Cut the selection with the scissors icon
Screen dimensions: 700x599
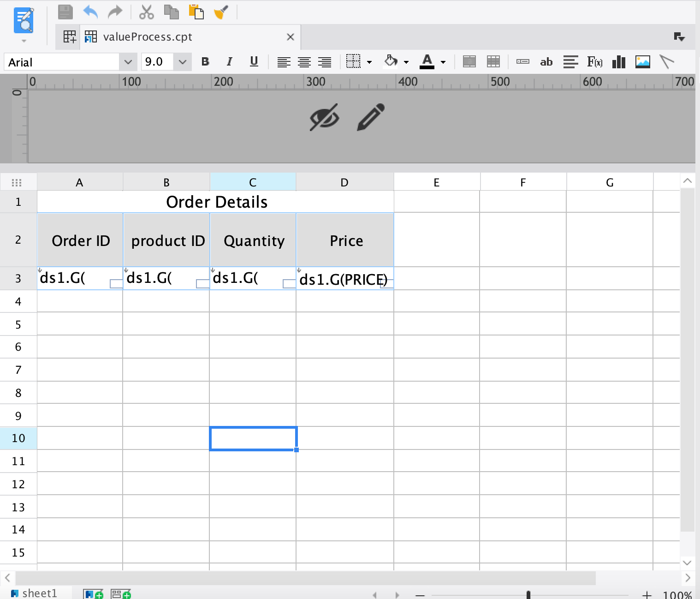point(147,12)
